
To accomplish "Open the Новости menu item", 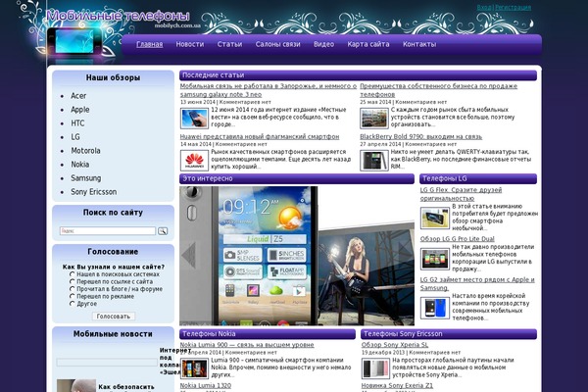I will click(190, 44).
